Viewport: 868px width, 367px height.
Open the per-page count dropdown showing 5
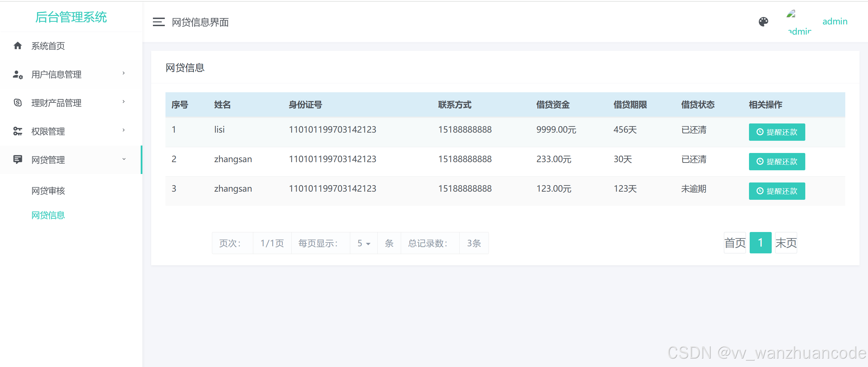(x=363, y=243)
